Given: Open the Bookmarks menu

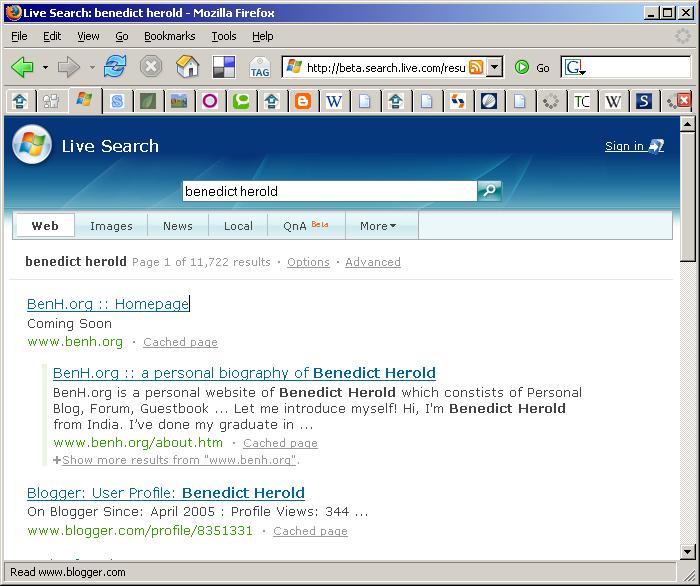Looking at the screenshot, I should tap(169, 36).
